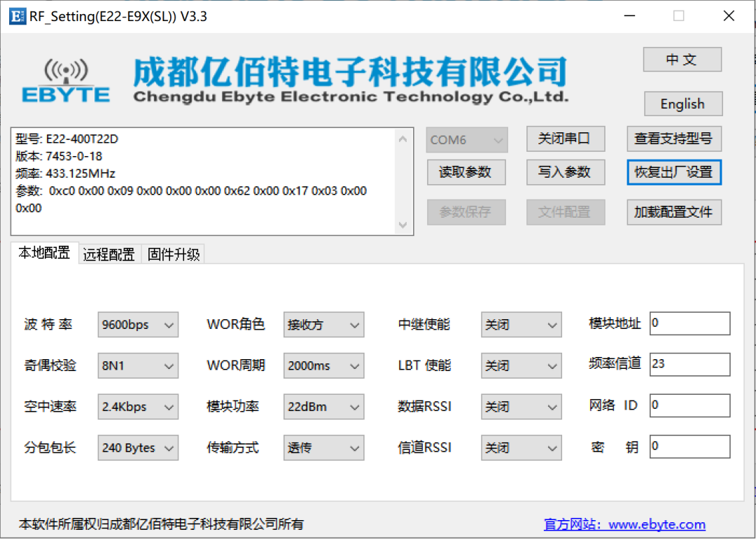
Task: Switch to the 远程配置 tab
Action: (x=109, y=255)
